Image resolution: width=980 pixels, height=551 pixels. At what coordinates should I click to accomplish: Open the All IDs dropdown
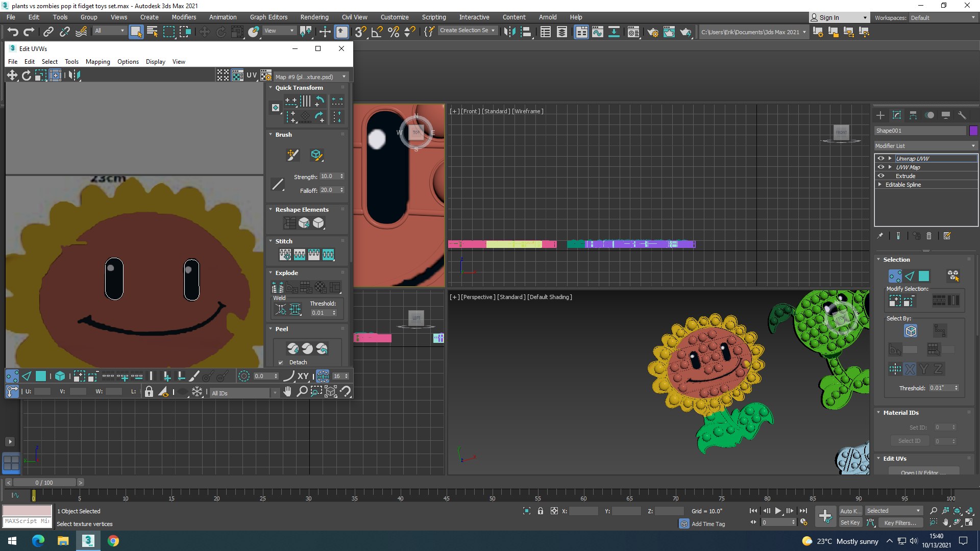tap(244, 393)
